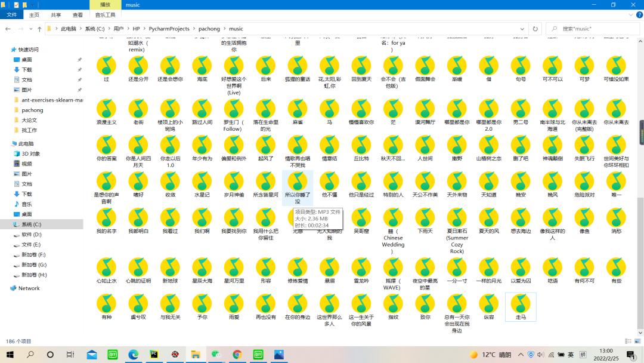Click the pachong breadcrumb segment
Screen dimensions: 644x363
[209, 29]
